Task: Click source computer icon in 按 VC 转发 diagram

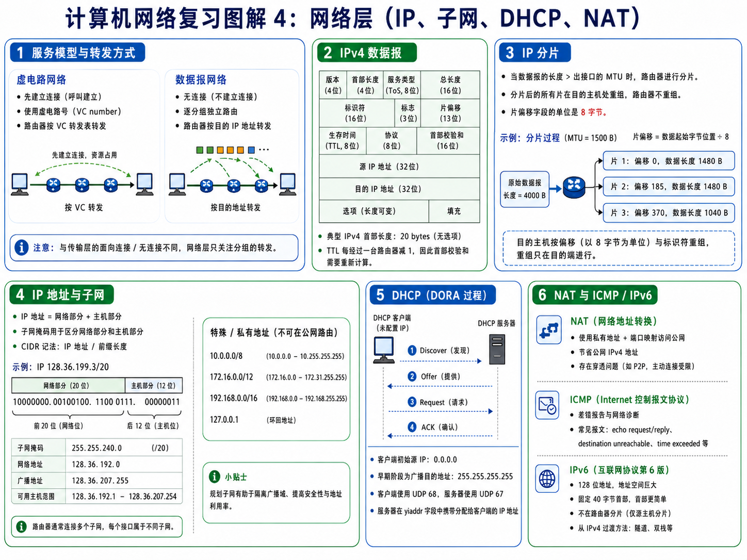Action: tap(20, 185)
